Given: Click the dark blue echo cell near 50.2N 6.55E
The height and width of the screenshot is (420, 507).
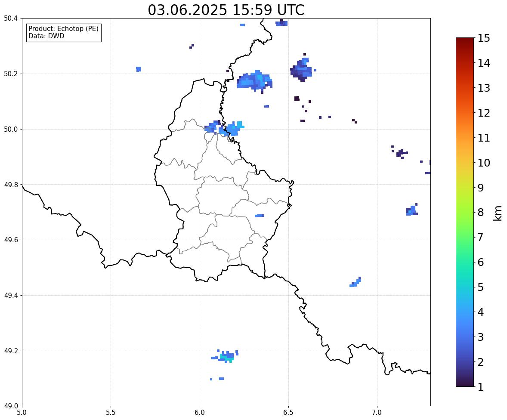Looking at the screenshot, I should [x=301, y=70].
